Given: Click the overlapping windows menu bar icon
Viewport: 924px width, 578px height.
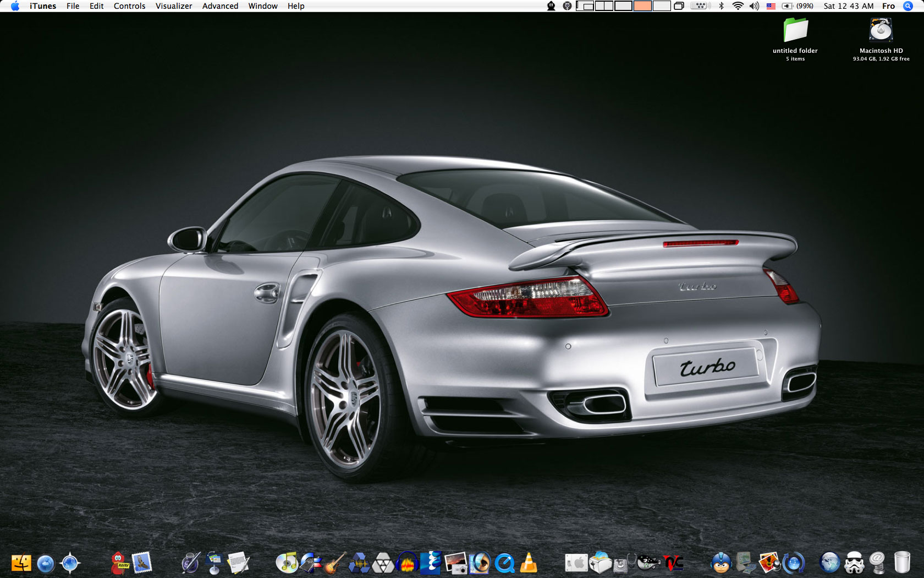Looking at the screenshot, I should pyautogui.click(x=679, y=6).
